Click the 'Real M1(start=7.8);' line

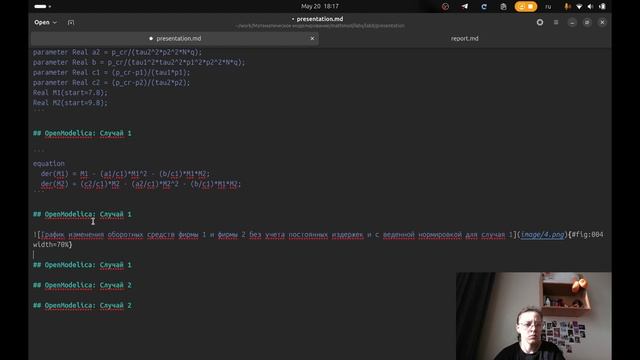[70, 93]
